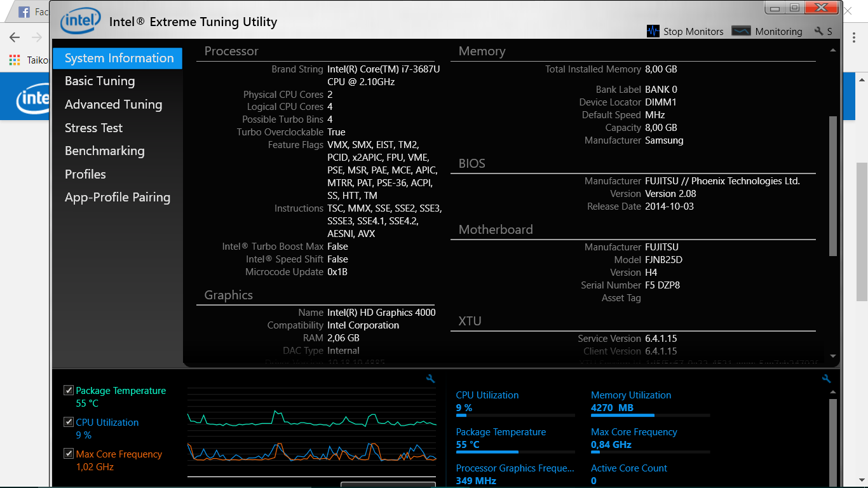Click the BIOS section heading
This screenshot has height=488, width=868.
[471, 163]
